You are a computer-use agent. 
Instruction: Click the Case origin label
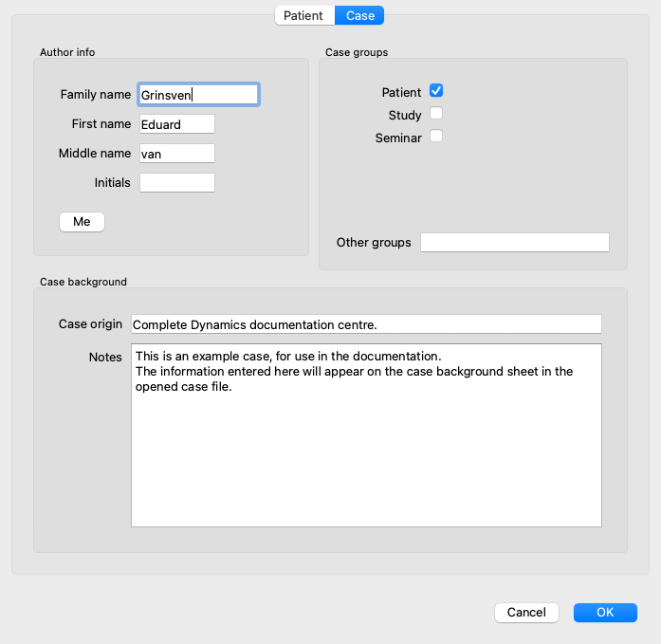[x=90, y=324]
